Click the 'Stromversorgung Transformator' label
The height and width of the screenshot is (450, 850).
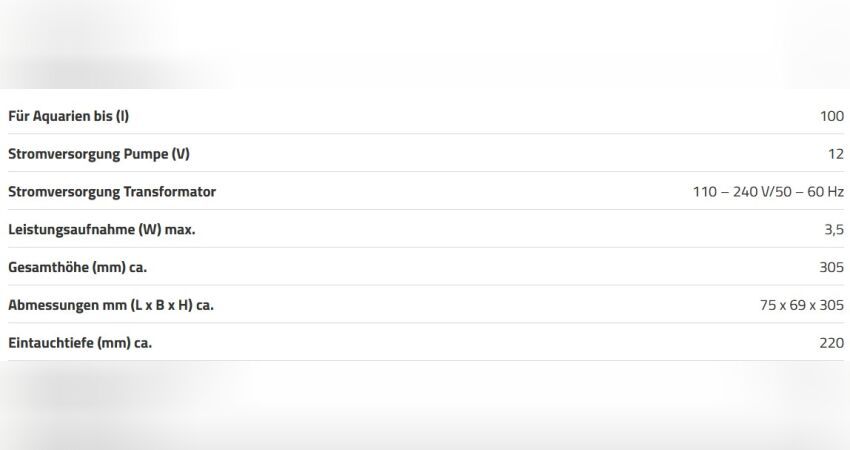click(x=112, y=192)
